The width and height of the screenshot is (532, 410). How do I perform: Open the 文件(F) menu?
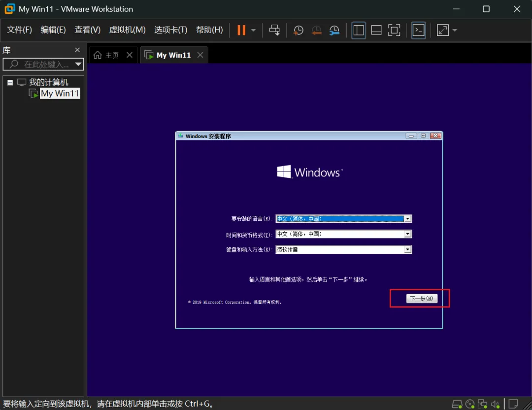pos(19,30)
